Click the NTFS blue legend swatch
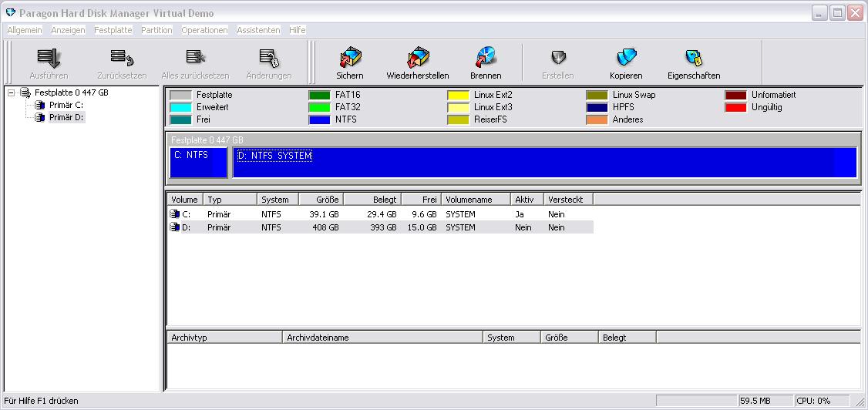This screenshot has height=410, width=868. tap(319, 119)
